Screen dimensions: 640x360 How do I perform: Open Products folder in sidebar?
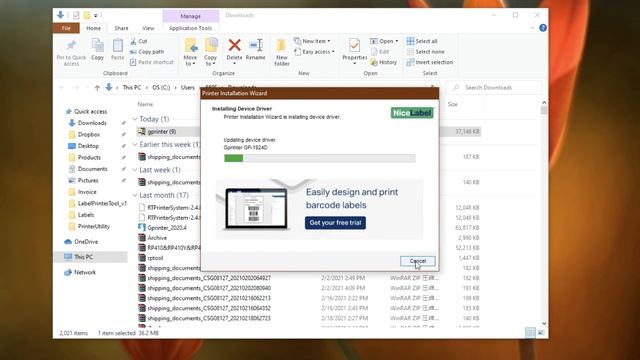(x=89, y=157)
